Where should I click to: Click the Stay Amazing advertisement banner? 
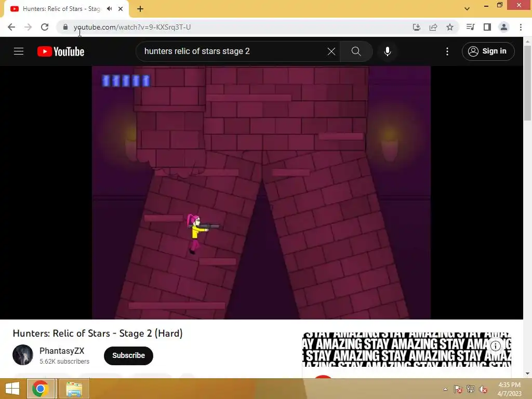click(406, 350)
